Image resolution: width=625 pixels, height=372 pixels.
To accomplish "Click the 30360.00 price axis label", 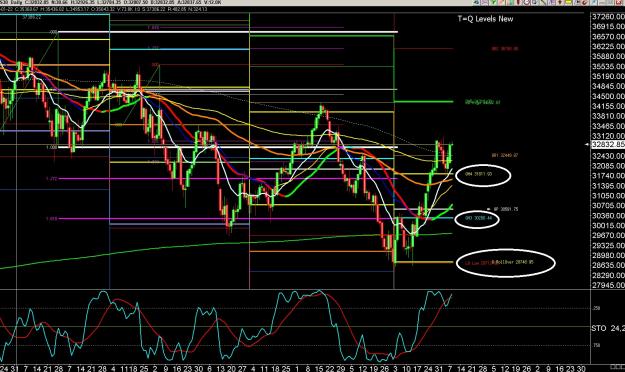I will (x=608, y=216).
